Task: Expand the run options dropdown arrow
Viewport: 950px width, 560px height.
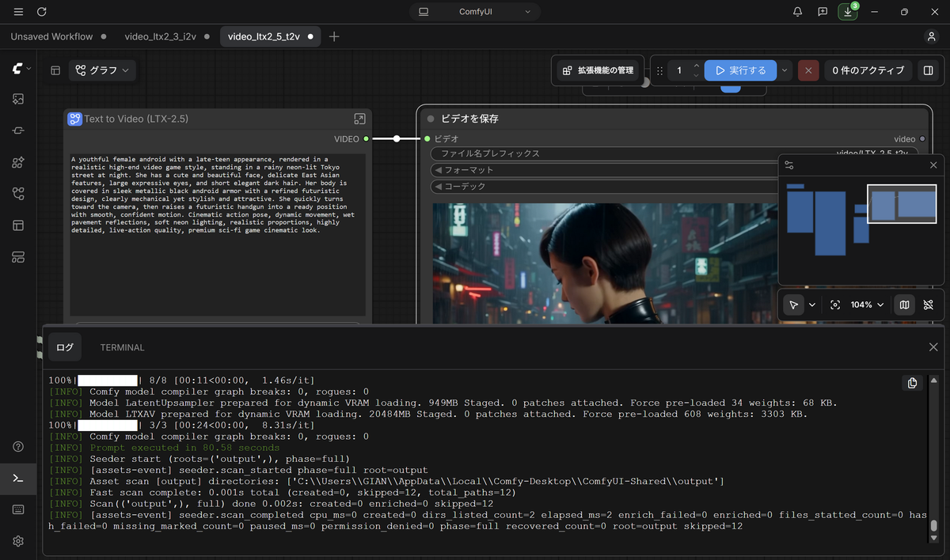Action: [x=785, y=70]
